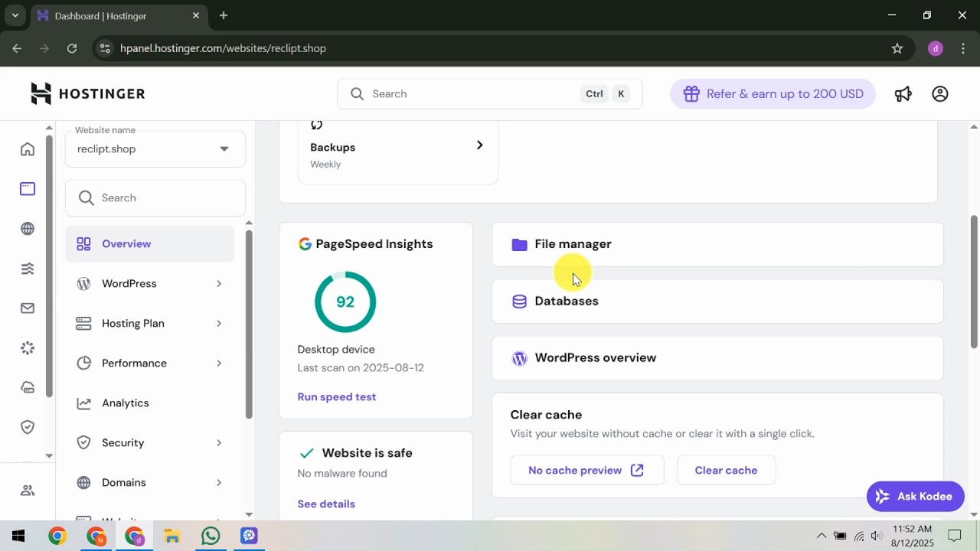Click Refer & earn up to 200 USD
The width and height of the screenshot is (980, 551).
(x=773, y=94)
